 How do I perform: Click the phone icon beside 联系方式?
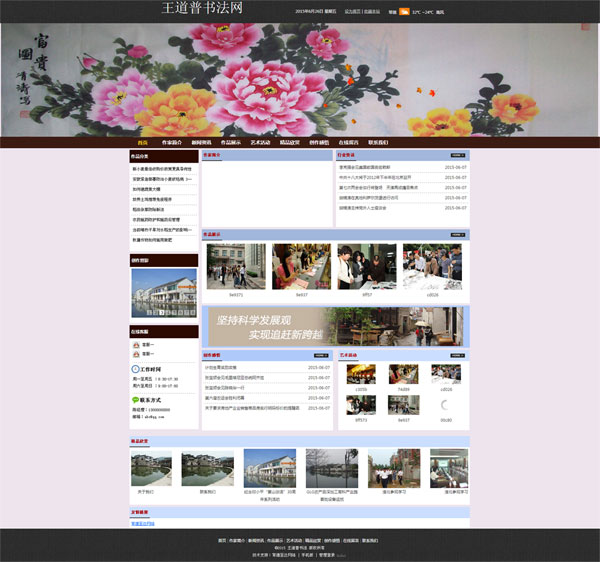point(135,400)
